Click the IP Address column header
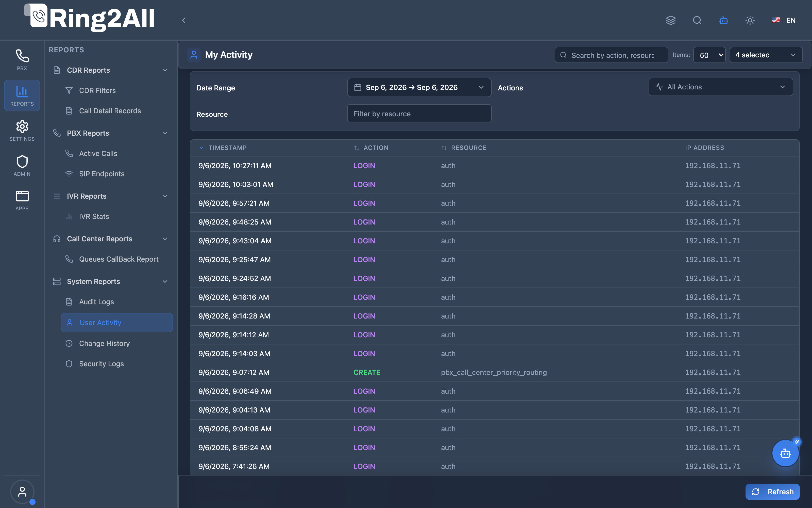 coord(704,148)
